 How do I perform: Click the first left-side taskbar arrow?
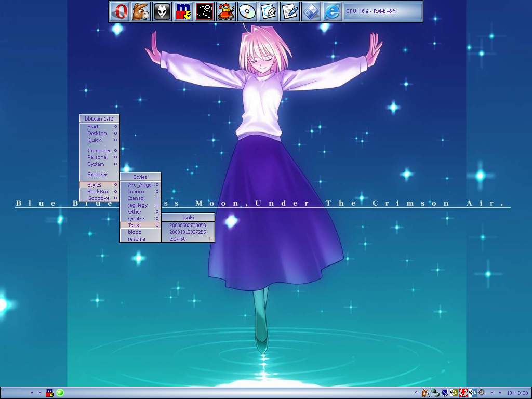coord(32,393)
